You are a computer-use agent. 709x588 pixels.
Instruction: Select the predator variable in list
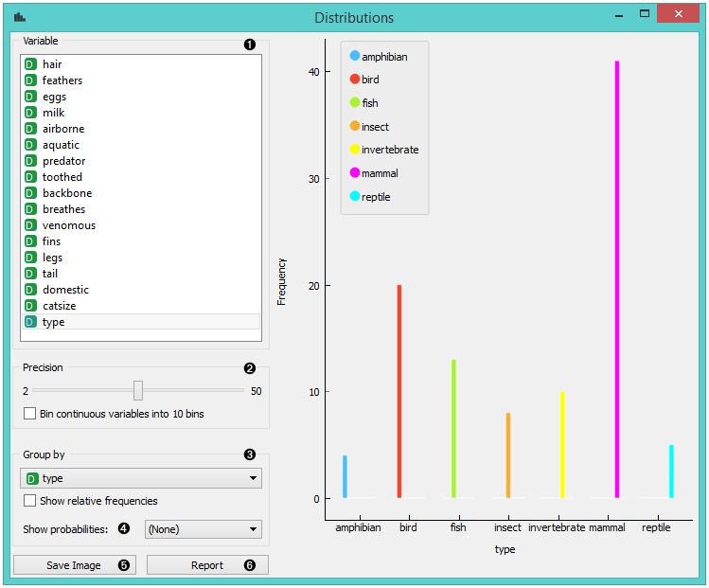[63, 161]
